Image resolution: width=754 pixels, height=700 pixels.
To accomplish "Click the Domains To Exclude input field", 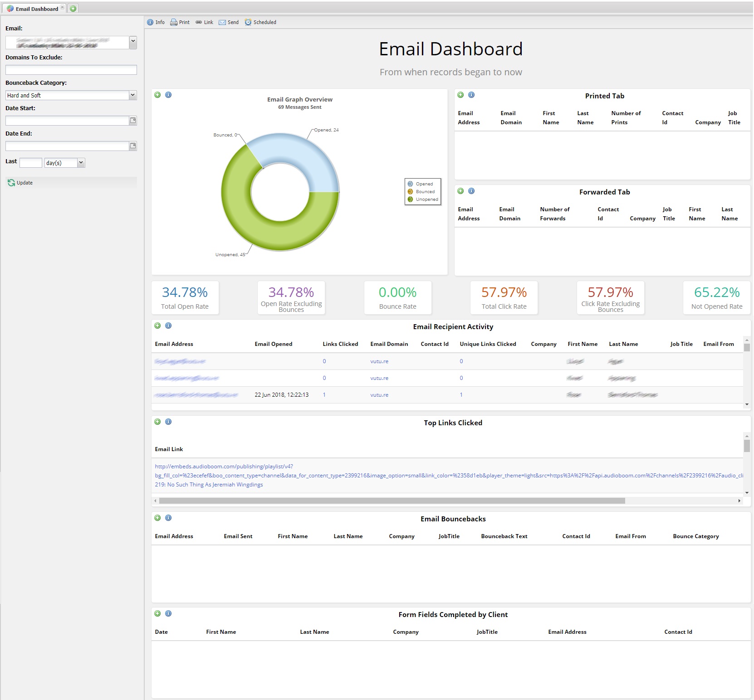I will point(71,69).
